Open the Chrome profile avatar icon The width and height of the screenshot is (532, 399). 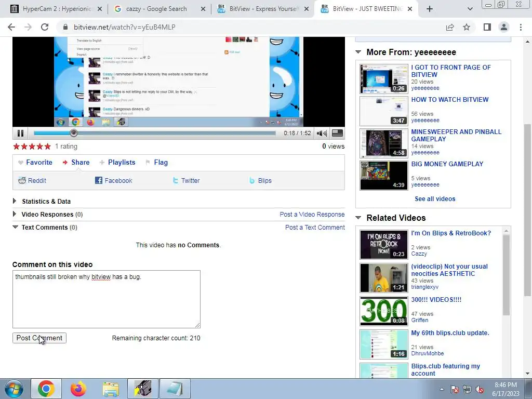(x=504, y=27)
